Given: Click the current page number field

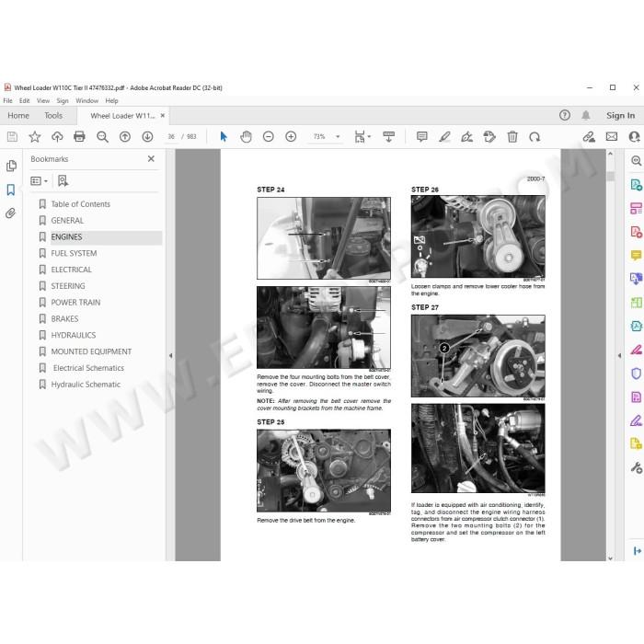Looking at the screenshot, I should coord(171,136).
